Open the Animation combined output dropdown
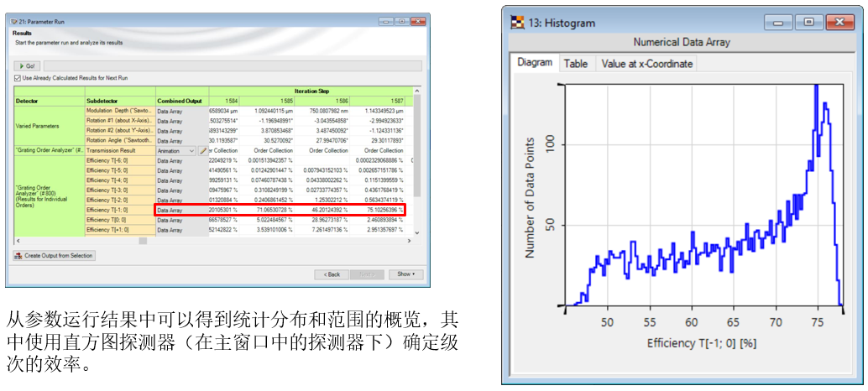 click(x=175, y=150)
